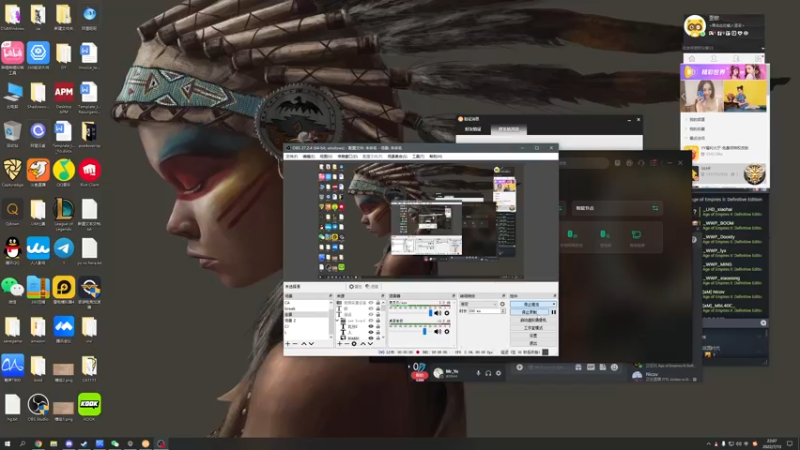Open KOOK desktop shortcut
Screen dimensions: 800x450
pyautogui.click(x=89, y=407)
